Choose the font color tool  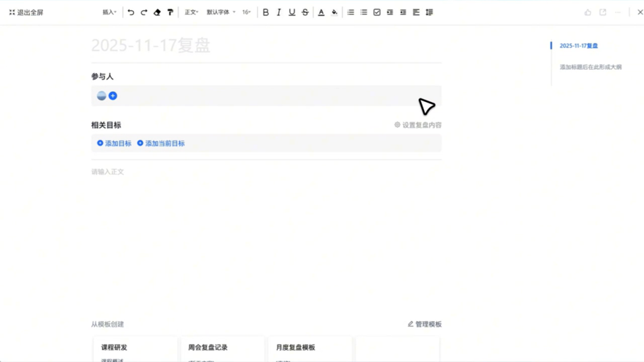tap(321, 13)
